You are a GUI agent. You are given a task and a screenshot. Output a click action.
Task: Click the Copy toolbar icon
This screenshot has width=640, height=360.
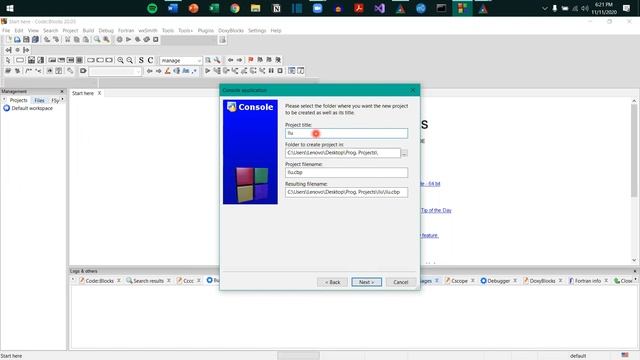(x=76, y=40)
